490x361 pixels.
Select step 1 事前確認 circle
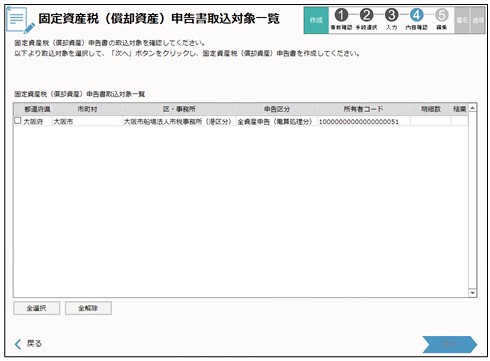pyautogui.click(x=341, y=15)
